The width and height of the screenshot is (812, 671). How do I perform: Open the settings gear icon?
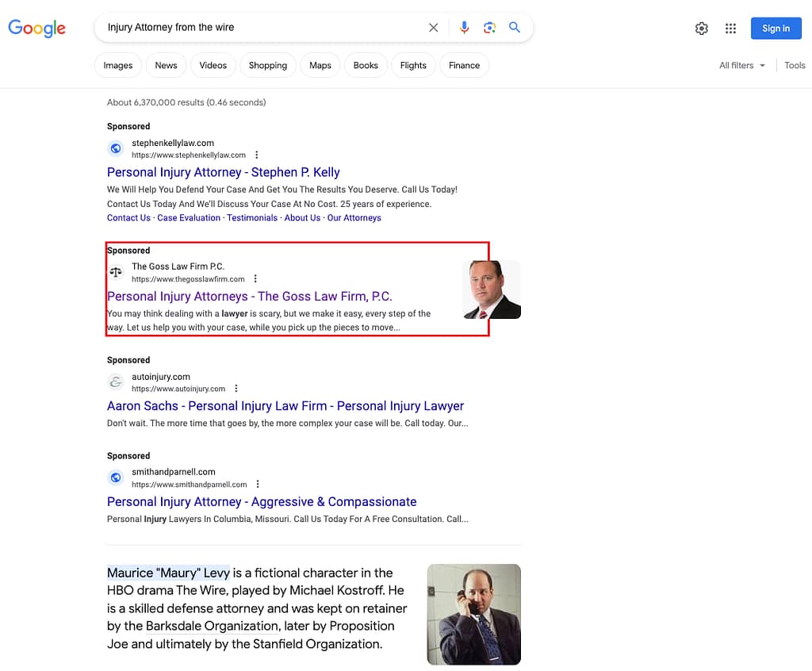(701, 29)
